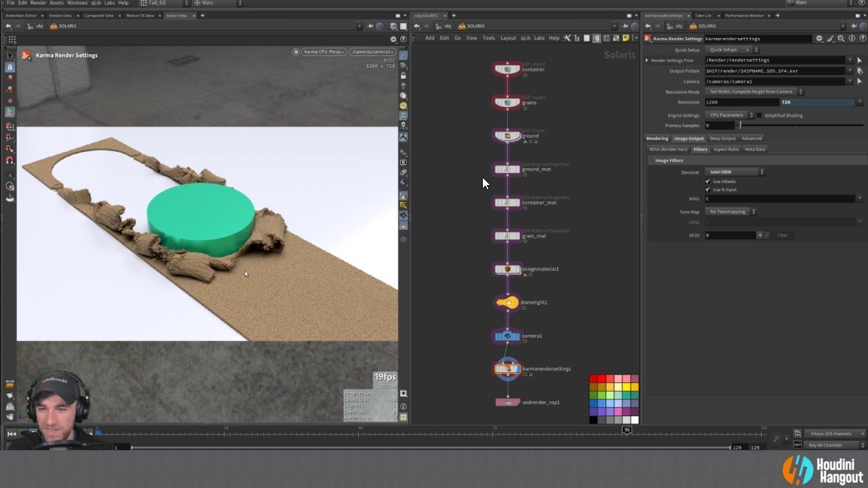Switch to the Rendering tab

[x=657, y=138]
